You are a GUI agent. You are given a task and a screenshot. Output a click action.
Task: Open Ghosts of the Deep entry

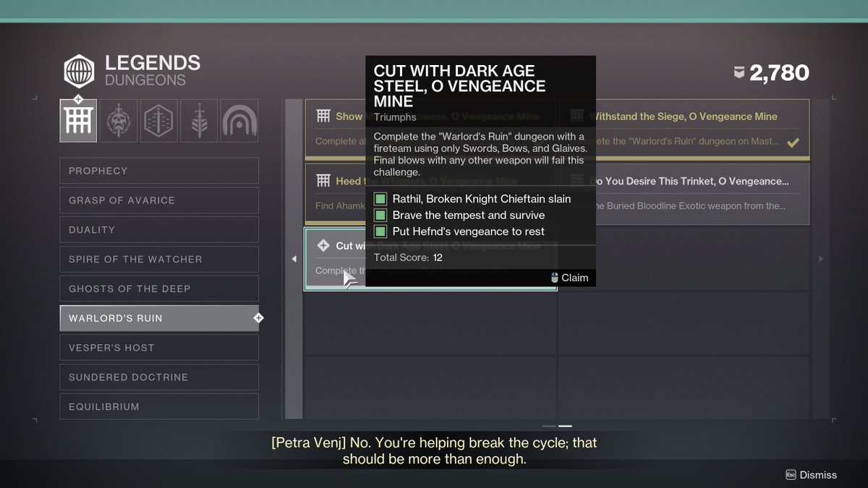tap(159, 288)
